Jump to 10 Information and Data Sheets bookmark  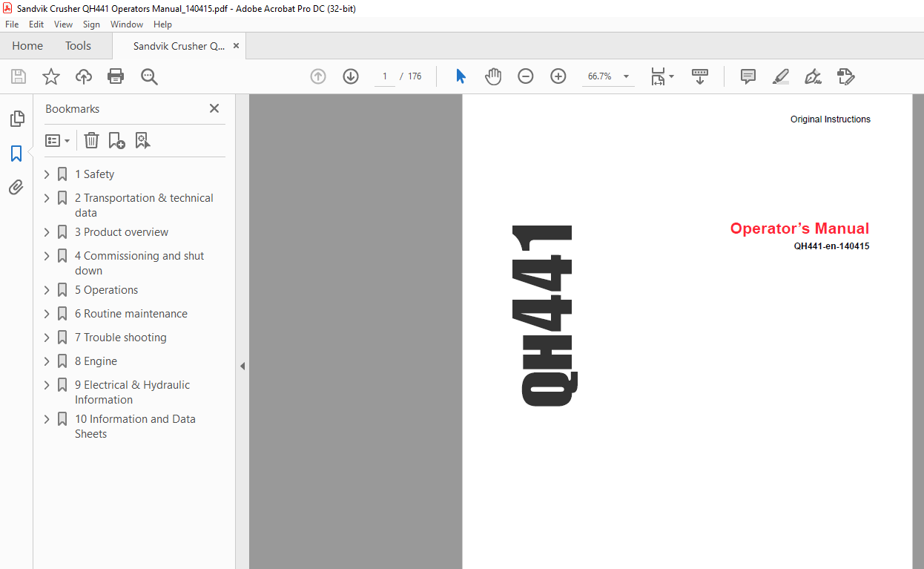coord(135,427)
